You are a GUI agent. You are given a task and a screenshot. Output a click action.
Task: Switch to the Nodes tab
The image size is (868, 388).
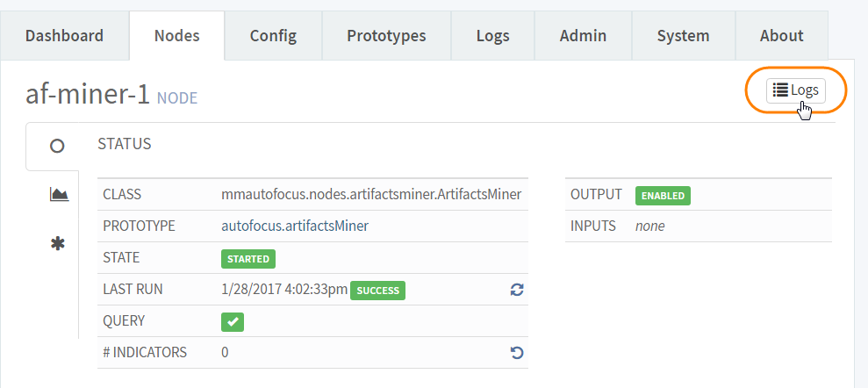tap(176, 36)
